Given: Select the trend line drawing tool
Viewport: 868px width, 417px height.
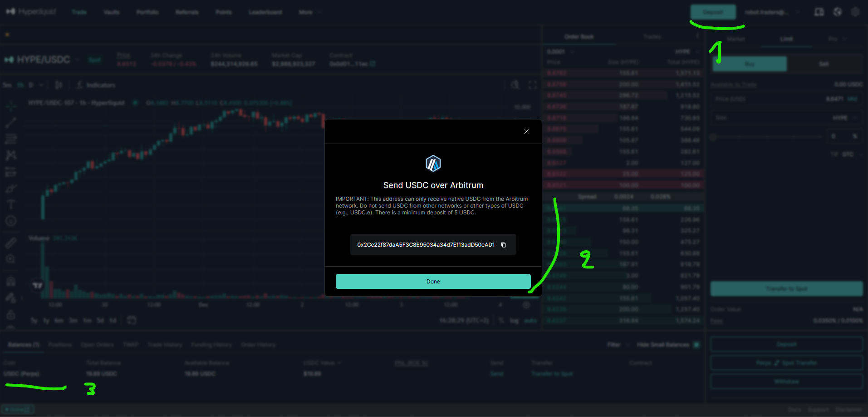Looking at the screenshot, I should click(11, 122).
